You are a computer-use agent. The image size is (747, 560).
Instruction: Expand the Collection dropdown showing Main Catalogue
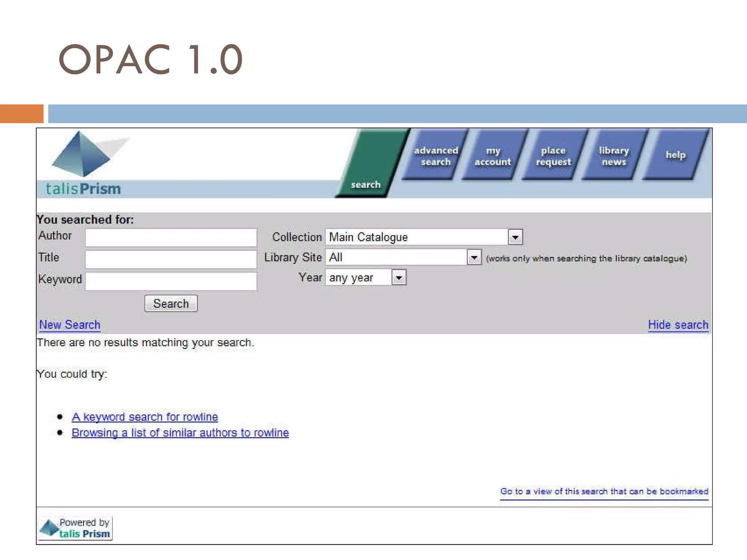[424, 237]
